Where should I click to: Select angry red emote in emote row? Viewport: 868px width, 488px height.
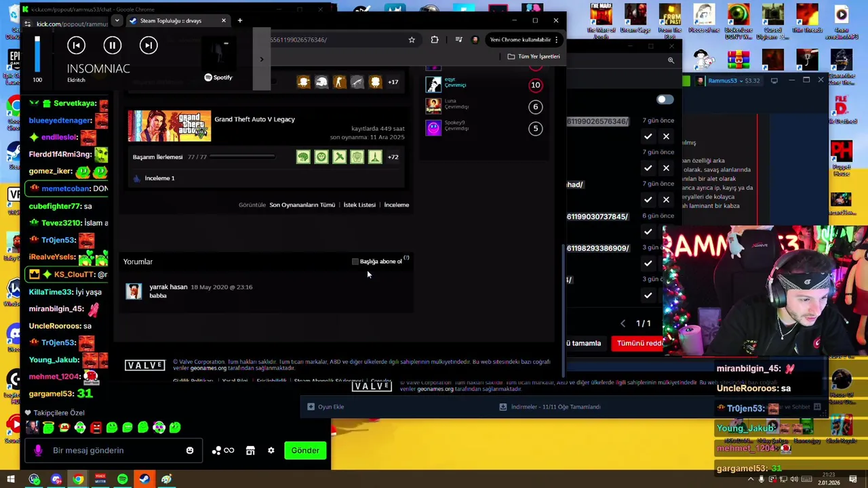[96, 428]
